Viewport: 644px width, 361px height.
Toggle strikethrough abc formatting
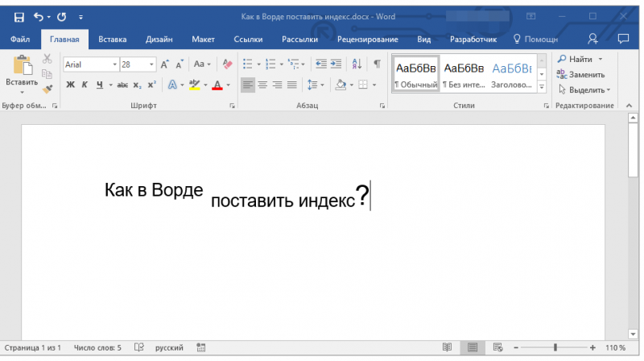click(x=122, y=85)
